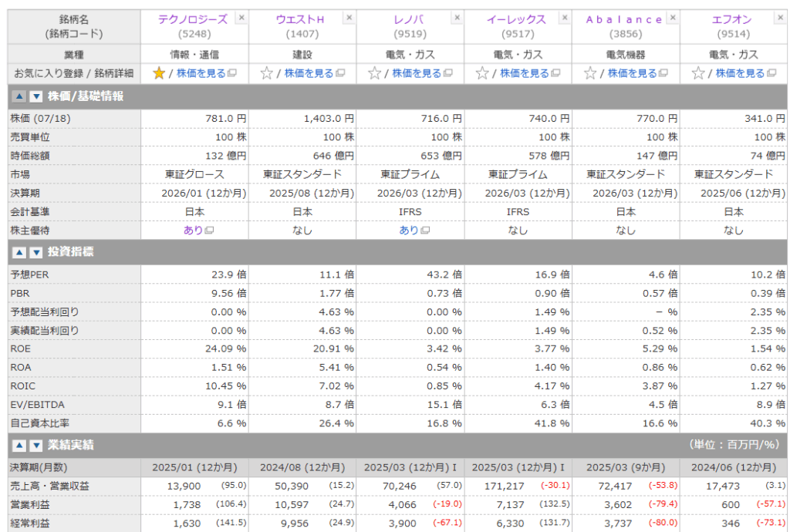
Task: Open 株価を見る for エフオン
Action: (740, 73)
